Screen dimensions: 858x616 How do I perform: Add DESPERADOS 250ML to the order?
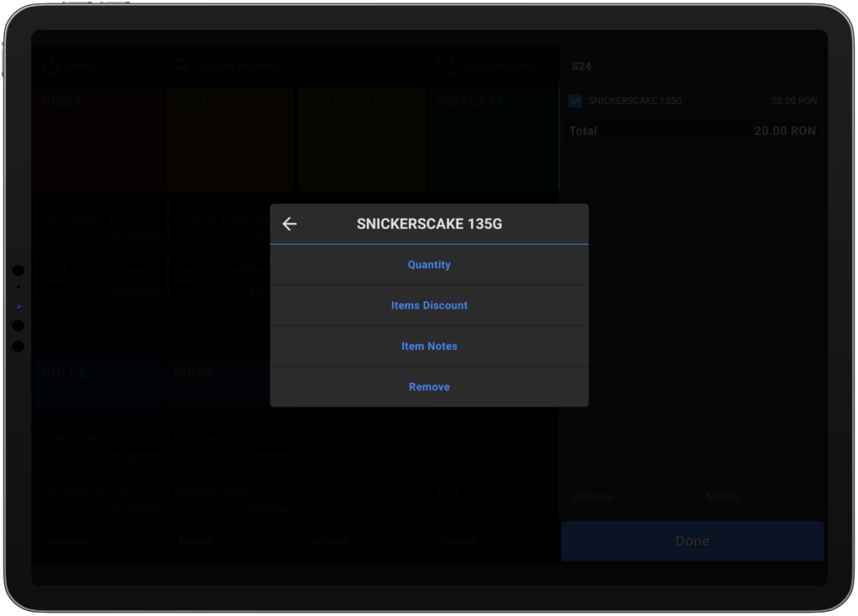click(x=230, y=438)
